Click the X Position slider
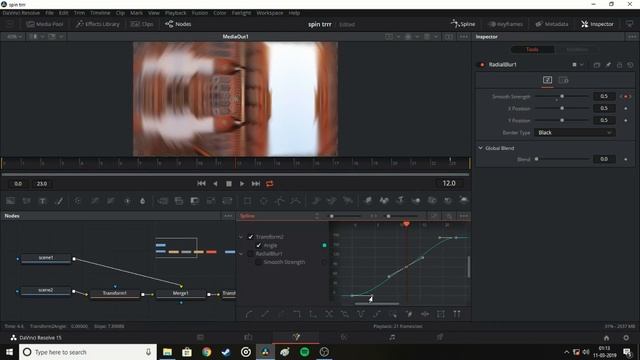The width and height of the screenshot is (640, 360). [x=562, y=108]
